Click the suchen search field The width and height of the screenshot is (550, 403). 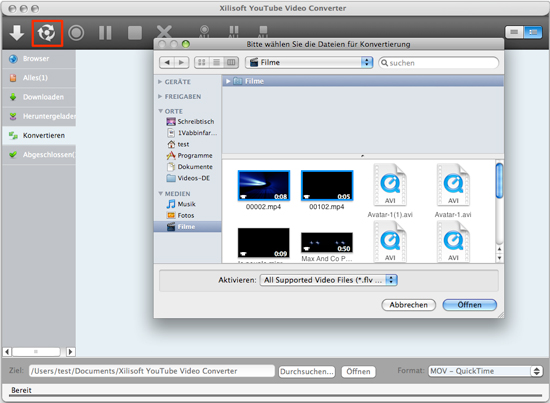pos(438,63)
